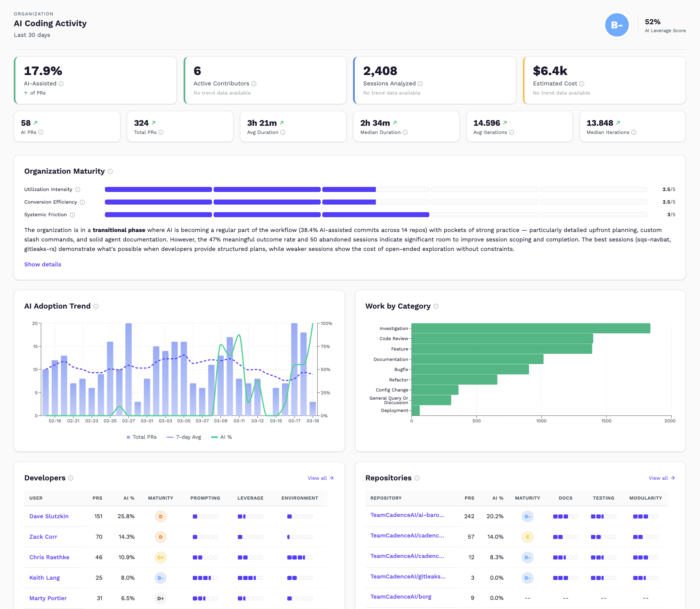
Task: Expand Show details in Organization Maturity
Action: pyautogui.click(x=43, y=264)
